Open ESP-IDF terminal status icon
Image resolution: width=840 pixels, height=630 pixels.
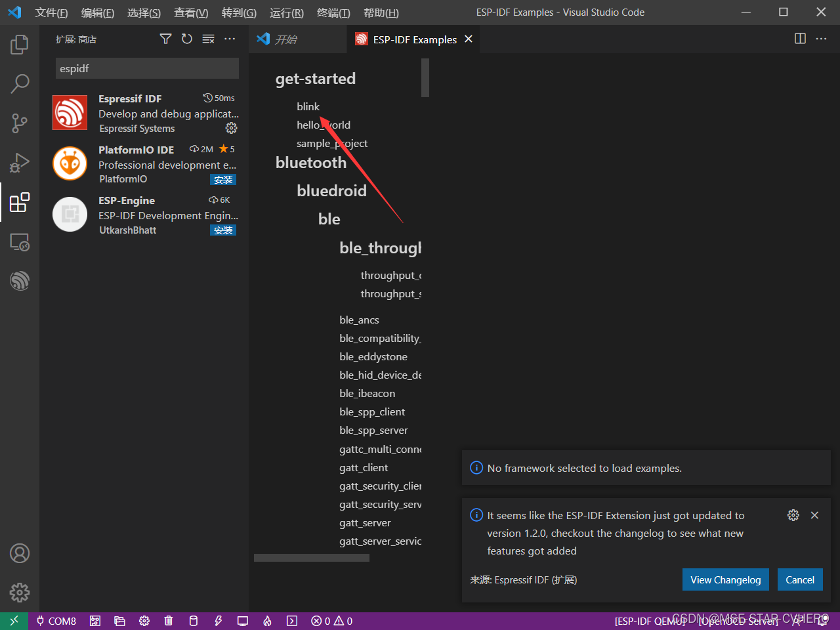(292, 621)
